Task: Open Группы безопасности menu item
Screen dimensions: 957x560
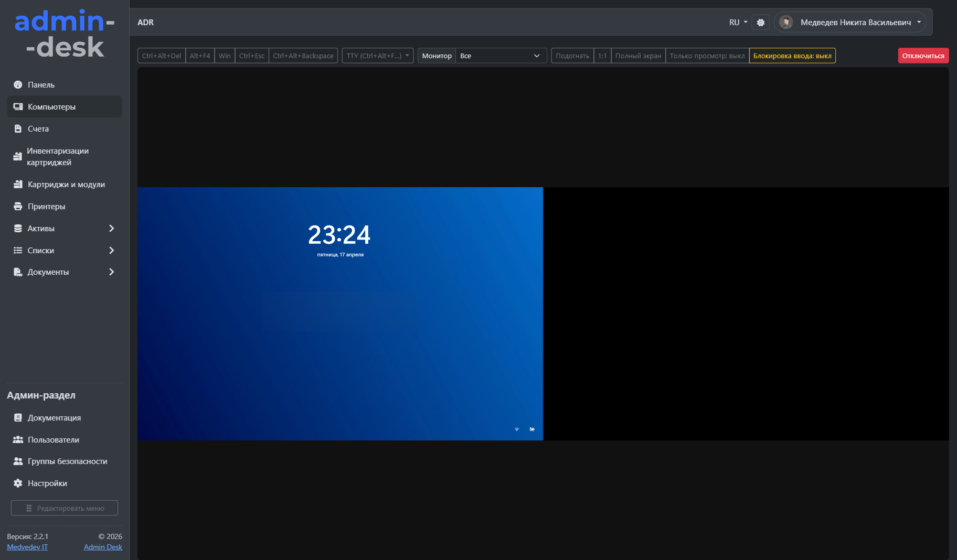Action: tap(67, 461)
